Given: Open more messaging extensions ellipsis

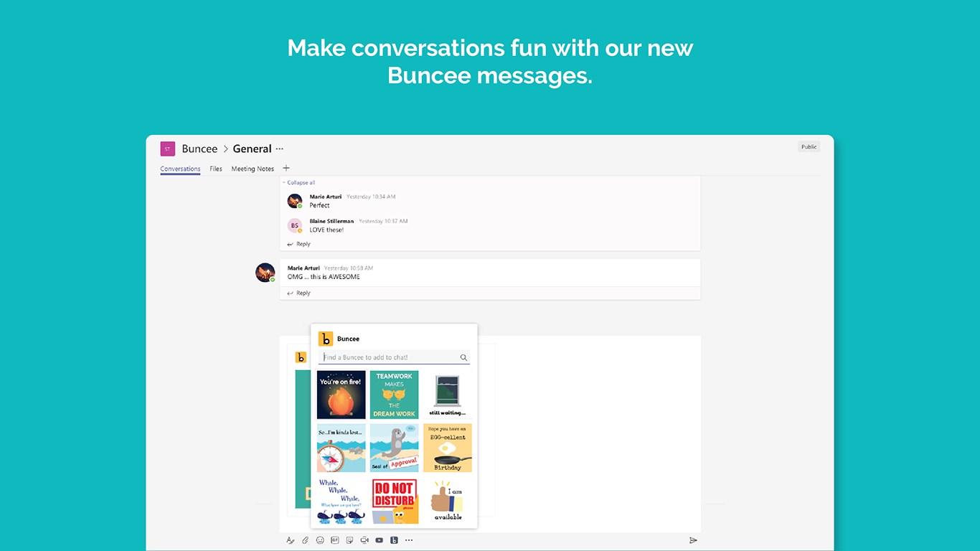Looking at the screenshot, I should tap(409, 540).
